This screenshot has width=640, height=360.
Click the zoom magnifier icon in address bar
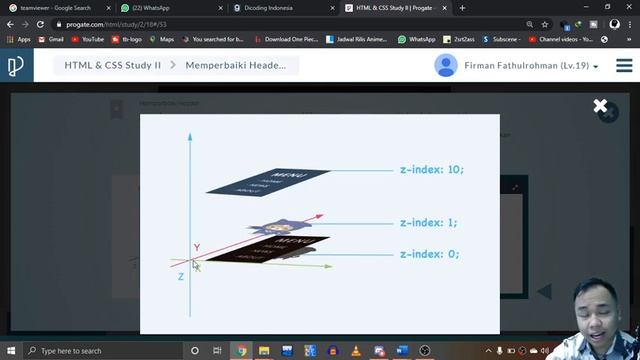coord(530,24)
